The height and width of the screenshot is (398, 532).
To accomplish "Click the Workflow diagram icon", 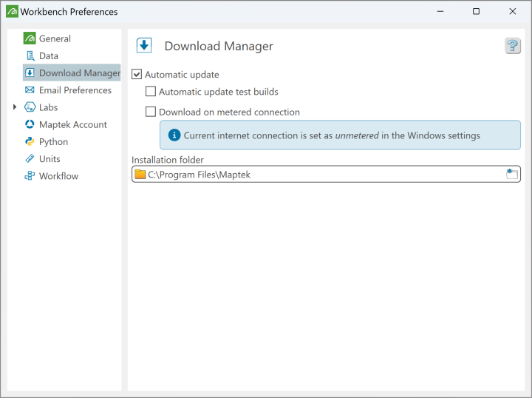I will coord(30,176).
